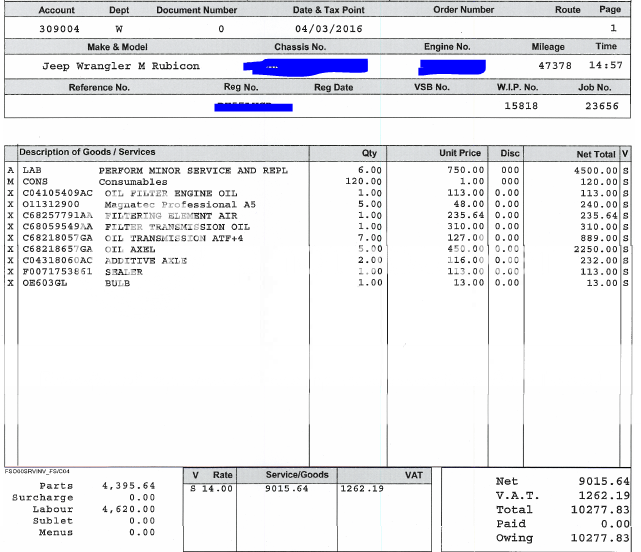Image resolution: width=641 pixels, height=552 pixels.
Task: Select the Disc column header
Action: click(x=510, y=153)
